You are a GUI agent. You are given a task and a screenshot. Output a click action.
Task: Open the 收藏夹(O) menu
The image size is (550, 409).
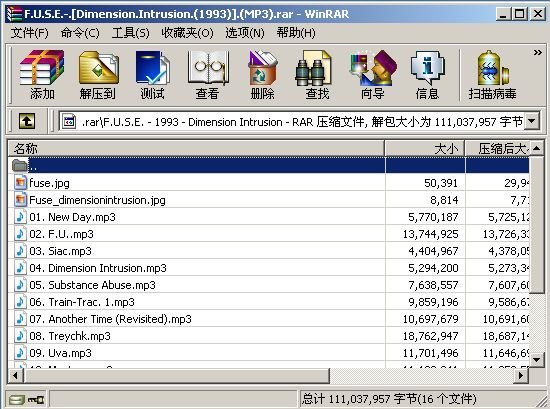pos(187,33)
